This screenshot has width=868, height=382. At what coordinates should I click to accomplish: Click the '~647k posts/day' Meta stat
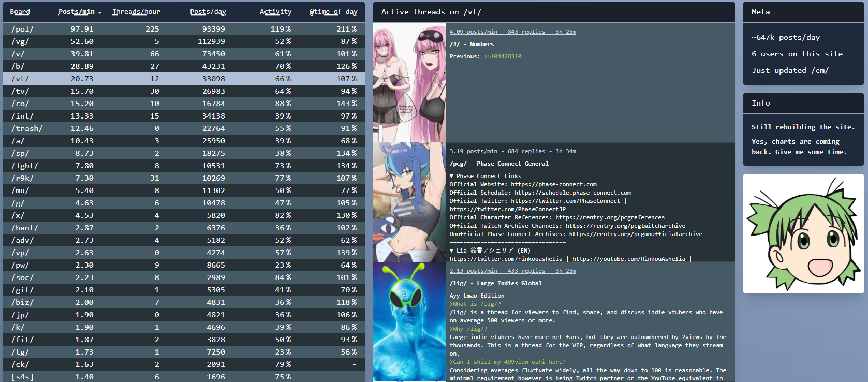786,37
